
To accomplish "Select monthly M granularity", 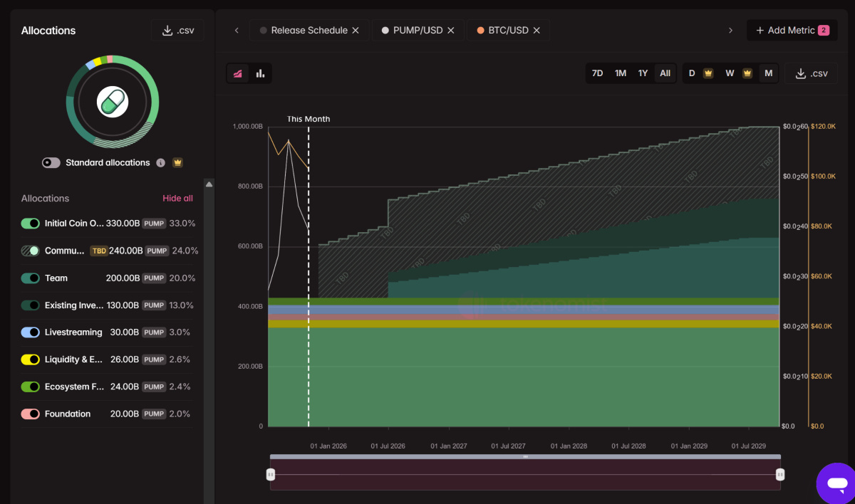I will (x=768, y=73).
